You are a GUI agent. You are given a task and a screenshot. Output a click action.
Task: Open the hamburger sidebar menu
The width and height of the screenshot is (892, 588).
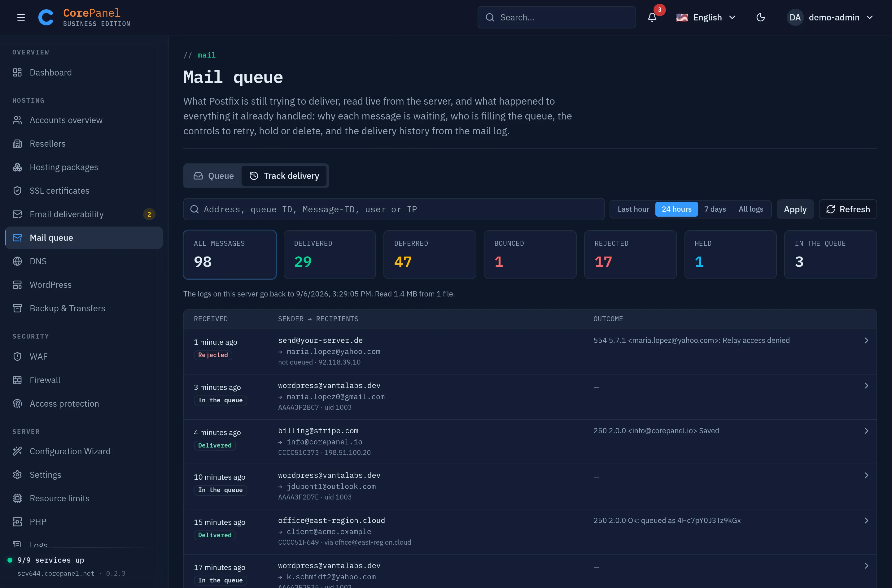click(x=21, y=17)
